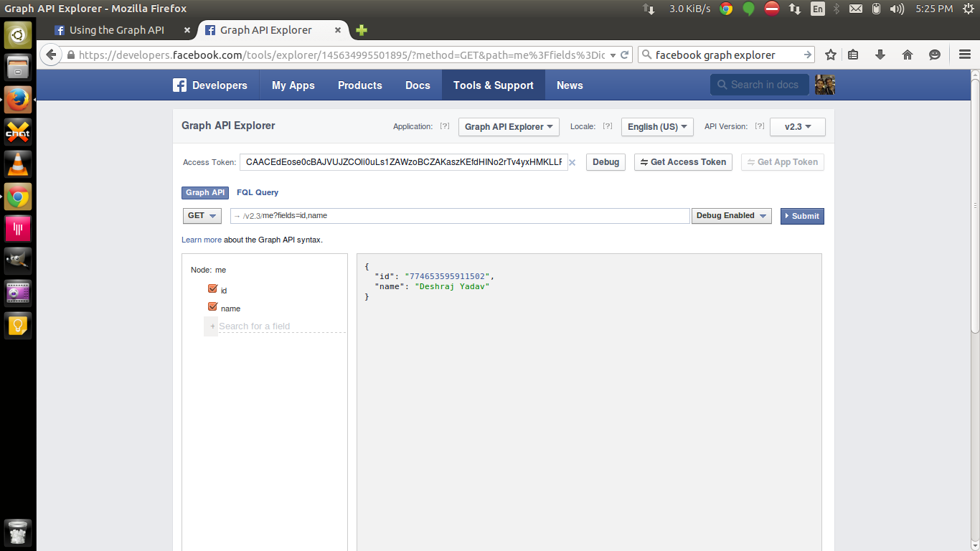Open the Application Graph API Explorer dropdown
Image resolution: width=980 pixels, height=551 pixels.
pos(509,127)
